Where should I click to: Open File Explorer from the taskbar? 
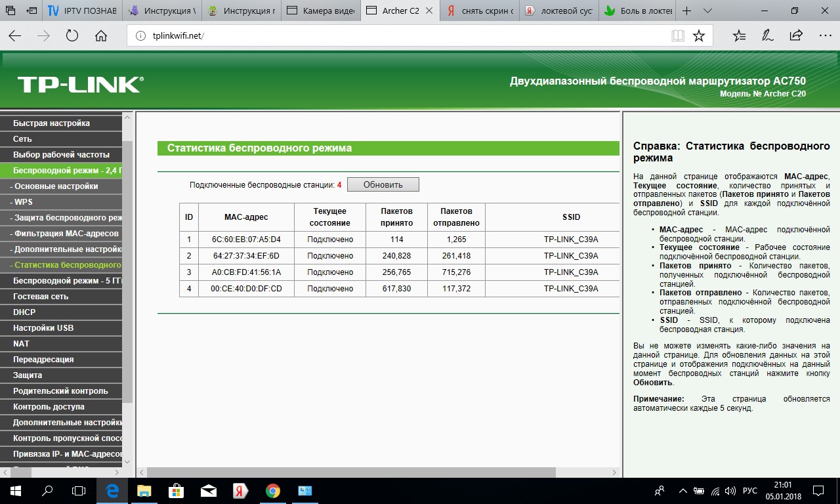144,490
